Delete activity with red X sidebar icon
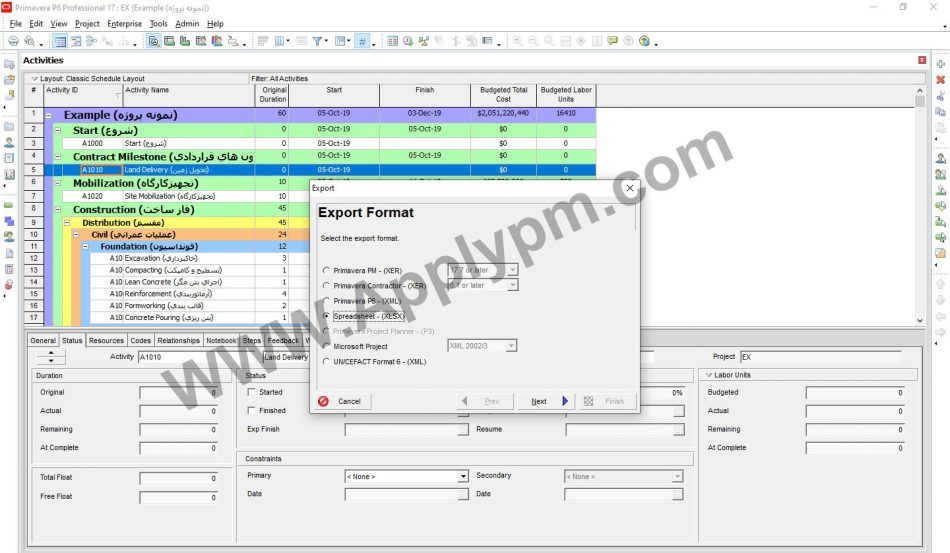The height and width of the screenshot is (553, 950). click(x=940, y=79)
